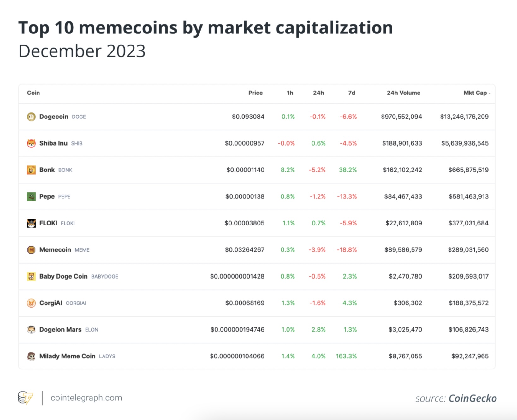Sort by the 24h Volume column header
This screenshot has width=517, height=420.
coord(404,93)
